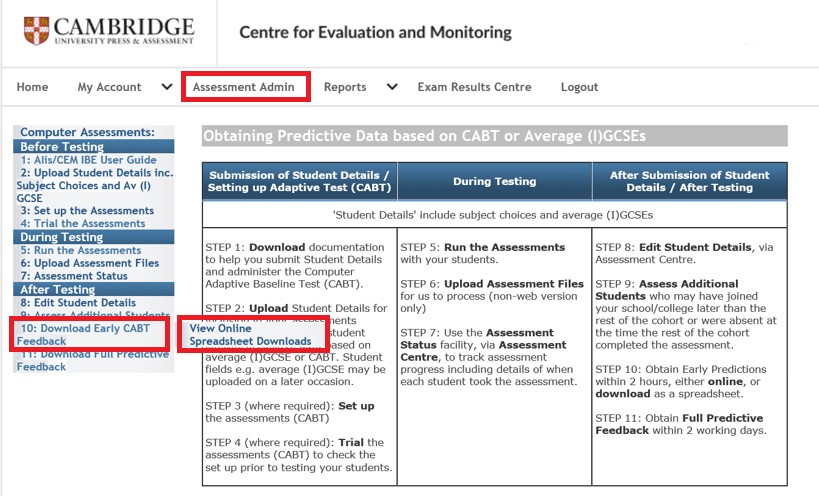The image size is (819, 496).
Task: Open 7: Assessment Status
Action: click(x=74, y=276)
